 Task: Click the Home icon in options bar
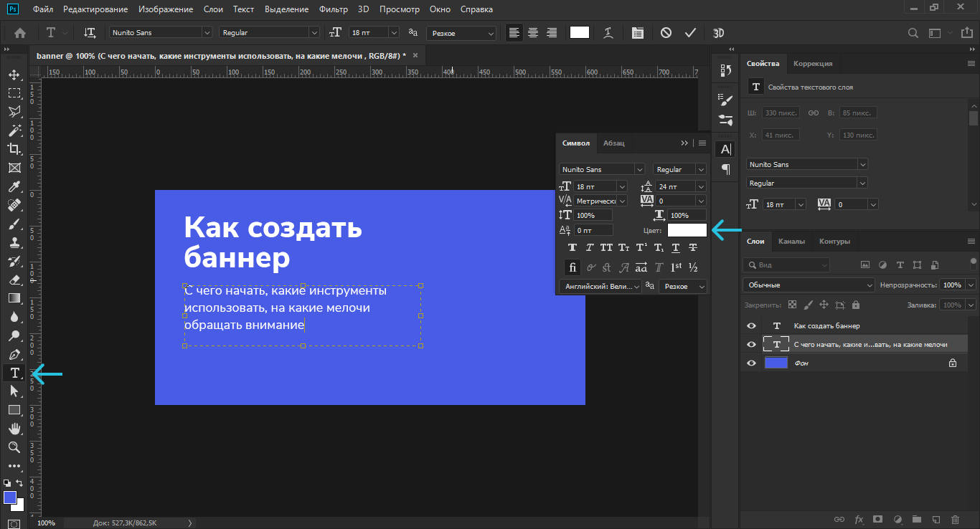[20, 33]
